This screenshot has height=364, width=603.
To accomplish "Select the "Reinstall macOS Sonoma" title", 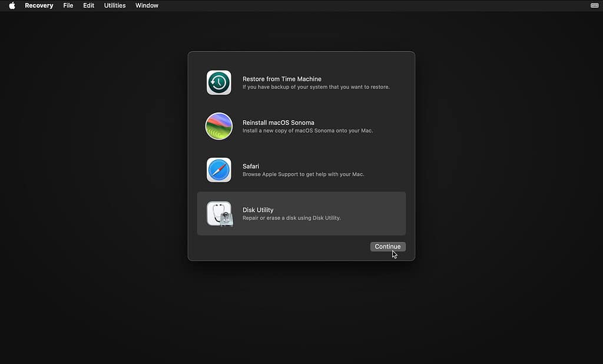I will [x=278, y=123].
